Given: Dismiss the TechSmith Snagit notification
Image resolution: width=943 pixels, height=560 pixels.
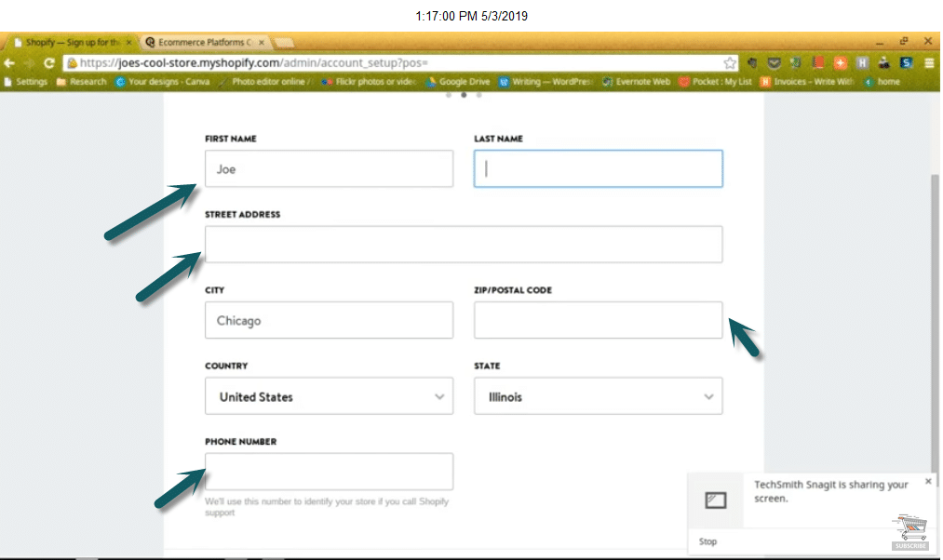Looking at the screenshot, I should [928, 481].
